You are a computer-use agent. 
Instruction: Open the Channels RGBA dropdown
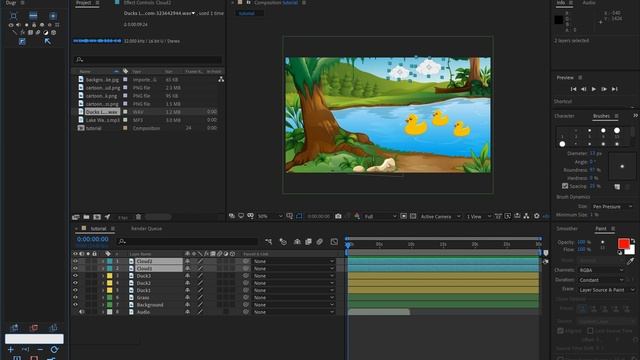click(602, 270)
